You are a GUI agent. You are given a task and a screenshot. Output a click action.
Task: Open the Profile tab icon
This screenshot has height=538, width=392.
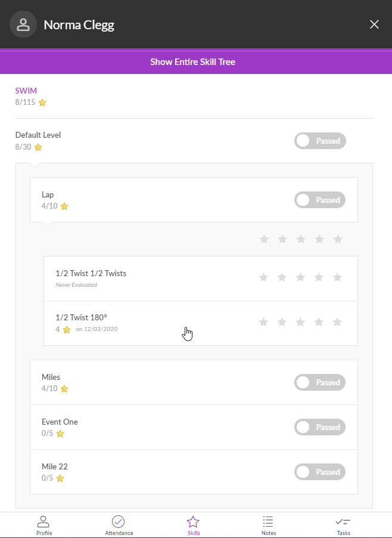coord(43,522)
